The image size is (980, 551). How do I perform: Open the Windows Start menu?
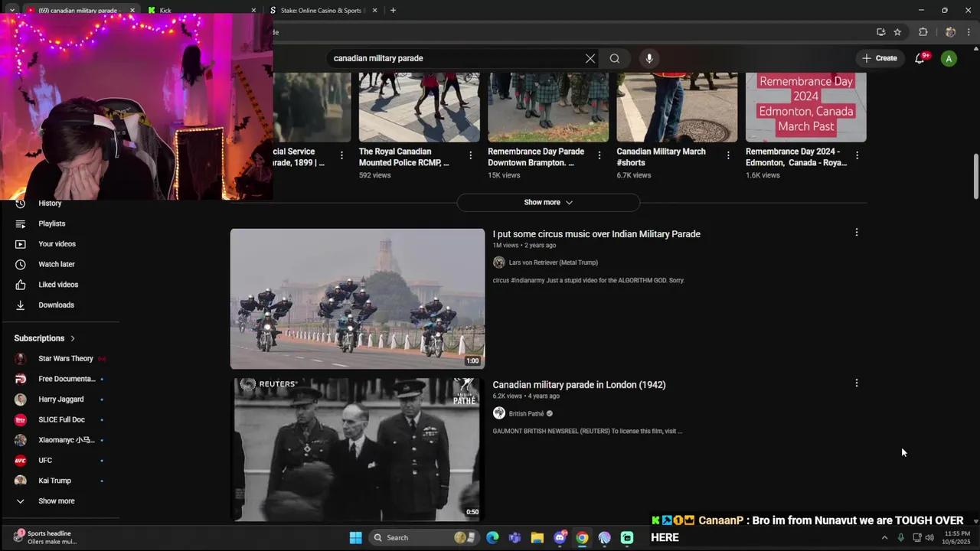click(356, 537)
